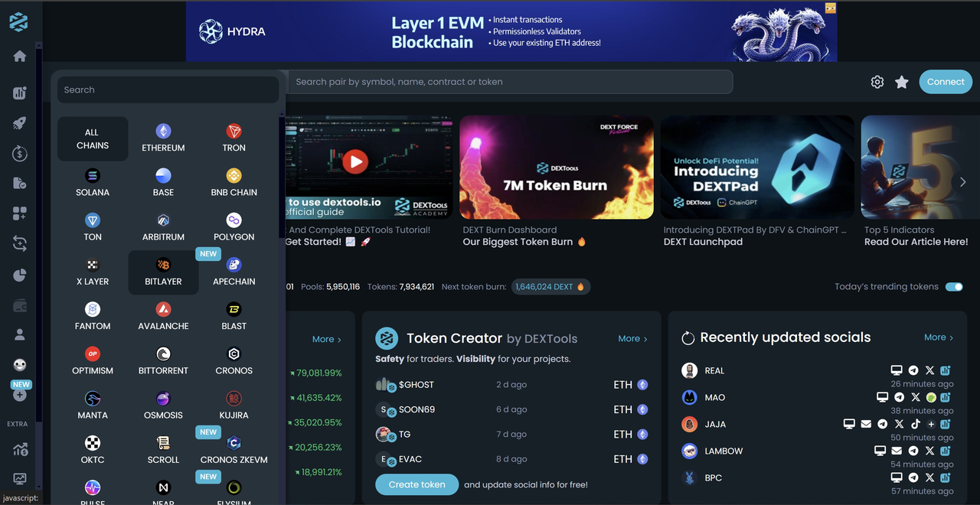
Task: Expand More in Token Creator panel
Action: click(632, 338)
